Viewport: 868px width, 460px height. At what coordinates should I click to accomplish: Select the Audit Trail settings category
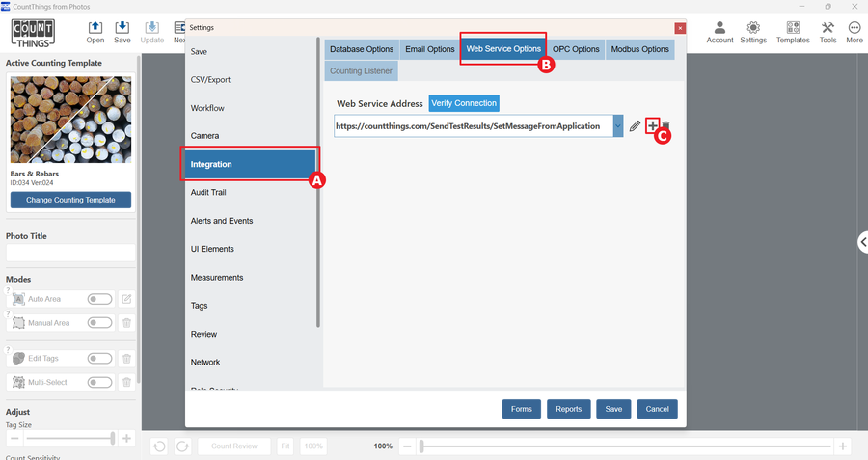pyautogui.click(x=208, y=192)
